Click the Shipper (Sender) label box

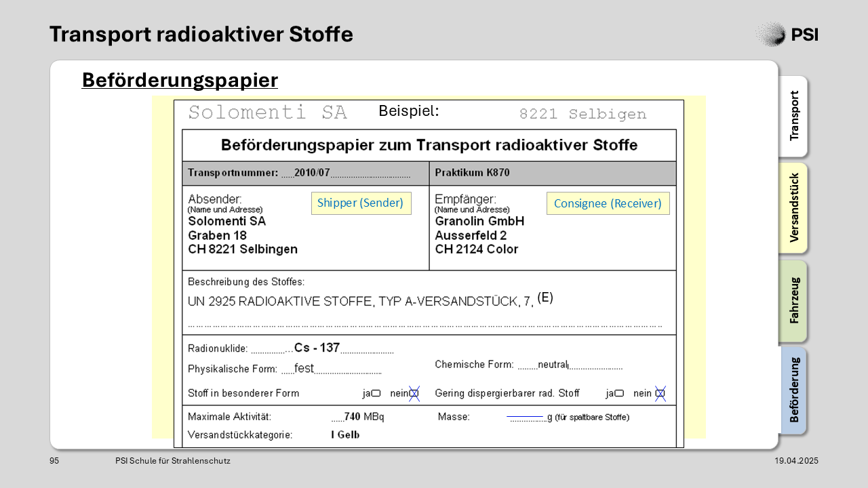click(361, 203)
